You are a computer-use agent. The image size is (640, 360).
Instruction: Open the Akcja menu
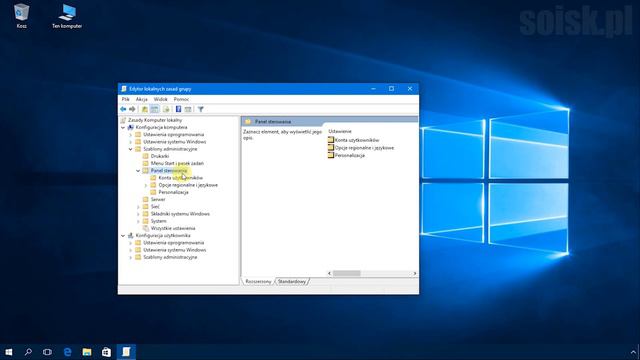[142, 99]
